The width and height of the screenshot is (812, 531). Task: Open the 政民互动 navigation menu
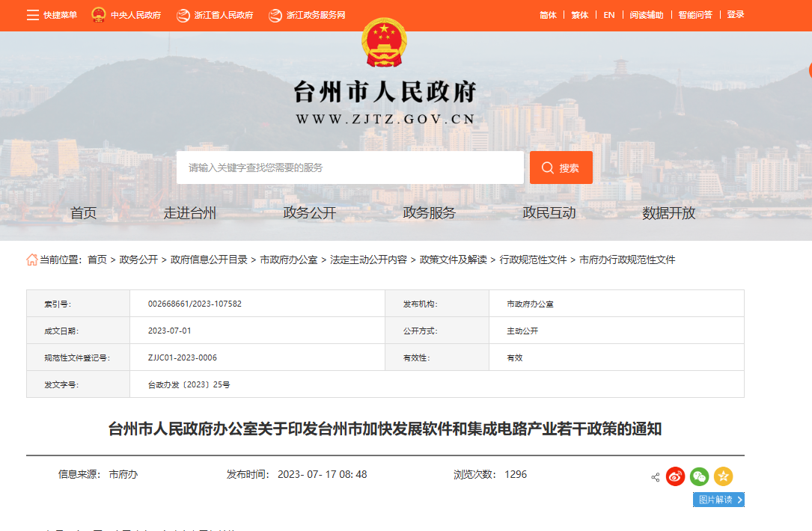[550, 212]
